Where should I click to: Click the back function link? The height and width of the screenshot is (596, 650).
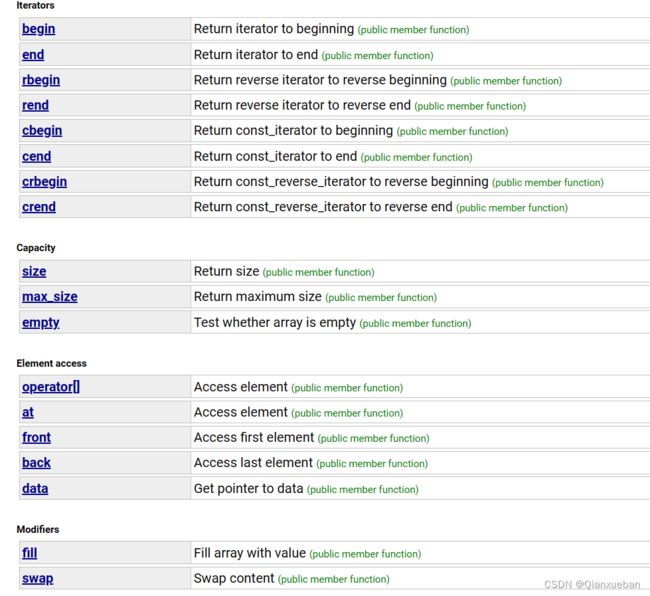pyautogui.click(x=36, y=463)
